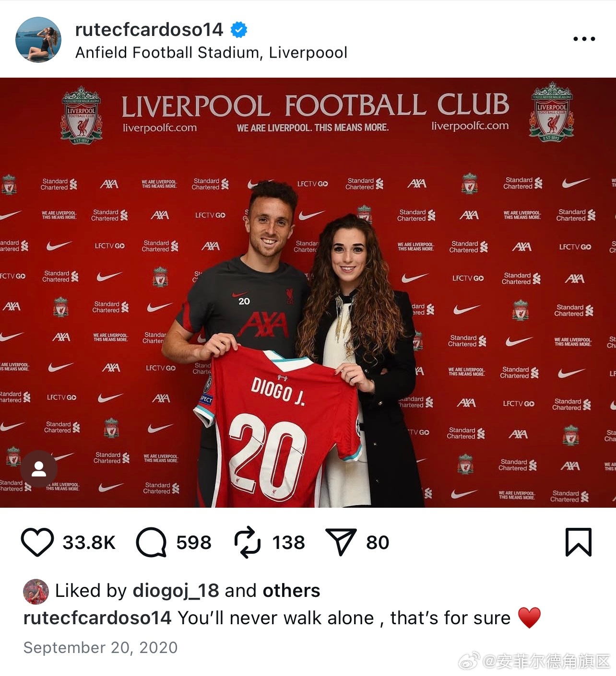
Task: View the 598 comments count
Action: click(x=194, y=542)
